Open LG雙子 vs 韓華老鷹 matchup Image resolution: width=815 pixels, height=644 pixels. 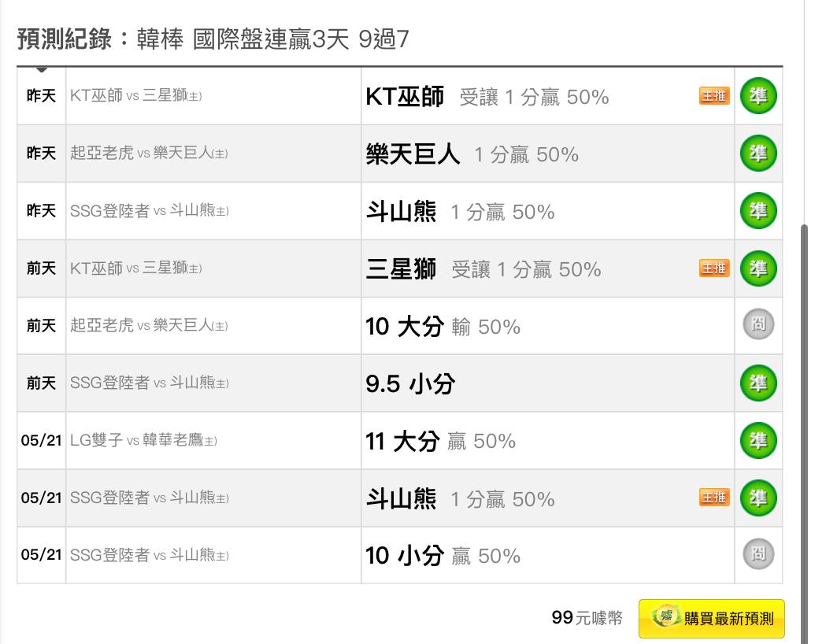pyautogui.click(x=143, y=440)
